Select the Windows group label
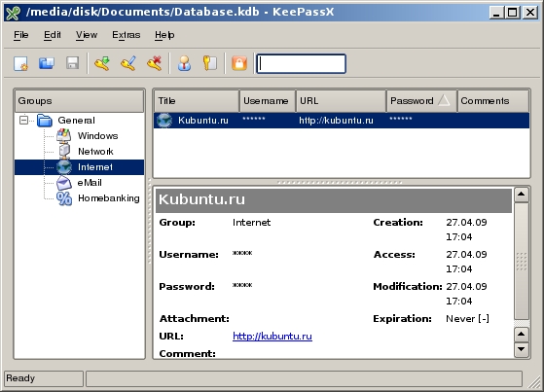 pyautogui.click(x=98, y=136)
